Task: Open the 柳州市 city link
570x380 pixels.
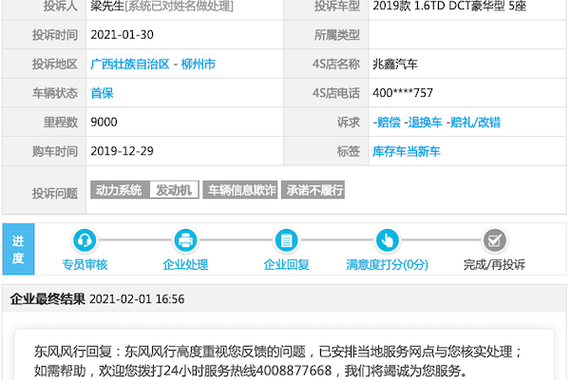Action: click(198, 64)
